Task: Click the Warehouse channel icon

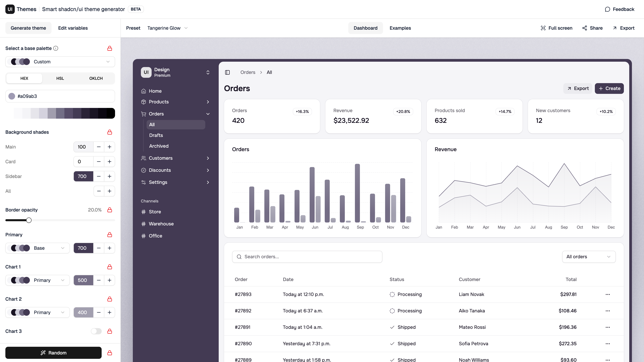Action: click(x=143, y=224)
